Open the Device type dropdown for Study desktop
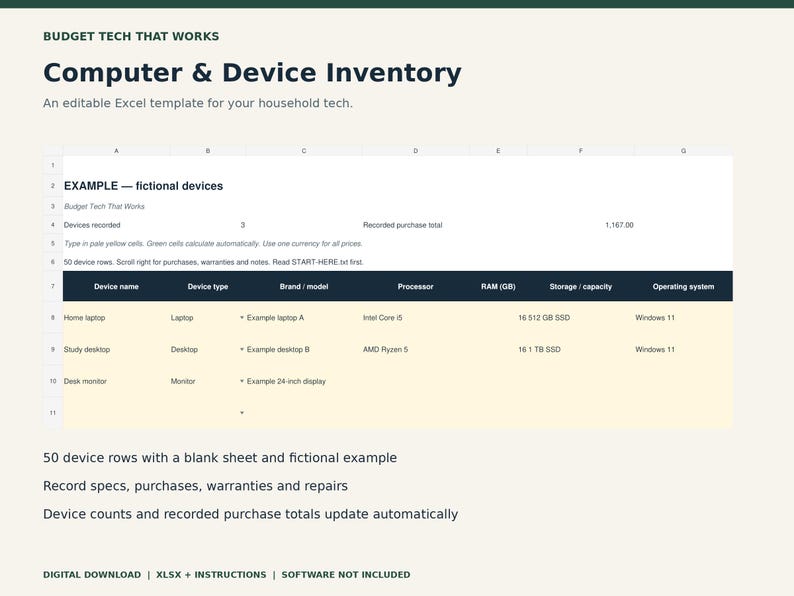794x596 pixels. [242, 349]
